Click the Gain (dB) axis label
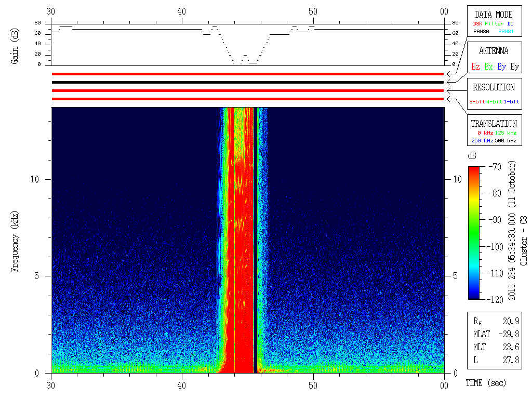Viewport: 532px width, 399px height. coord(14,46)
